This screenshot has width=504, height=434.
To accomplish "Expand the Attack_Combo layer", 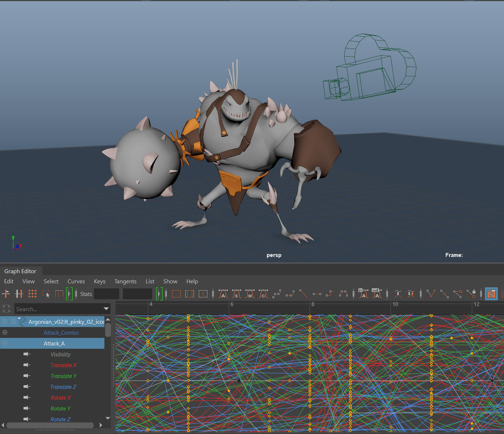I will pos(5,332).
